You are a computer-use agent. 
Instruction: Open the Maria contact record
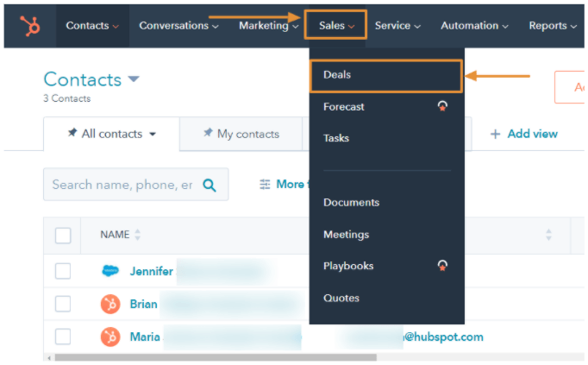[x=145, y=337]
